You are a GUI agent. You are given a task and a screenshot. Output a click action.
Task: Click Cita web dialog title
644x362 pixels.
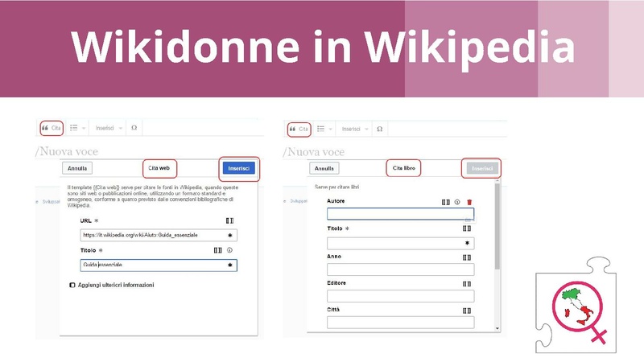point(159,168)
